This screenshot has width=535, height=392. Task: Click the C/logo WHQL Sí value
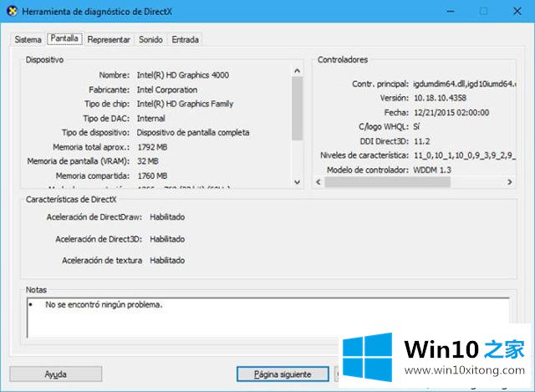point(416,126)
